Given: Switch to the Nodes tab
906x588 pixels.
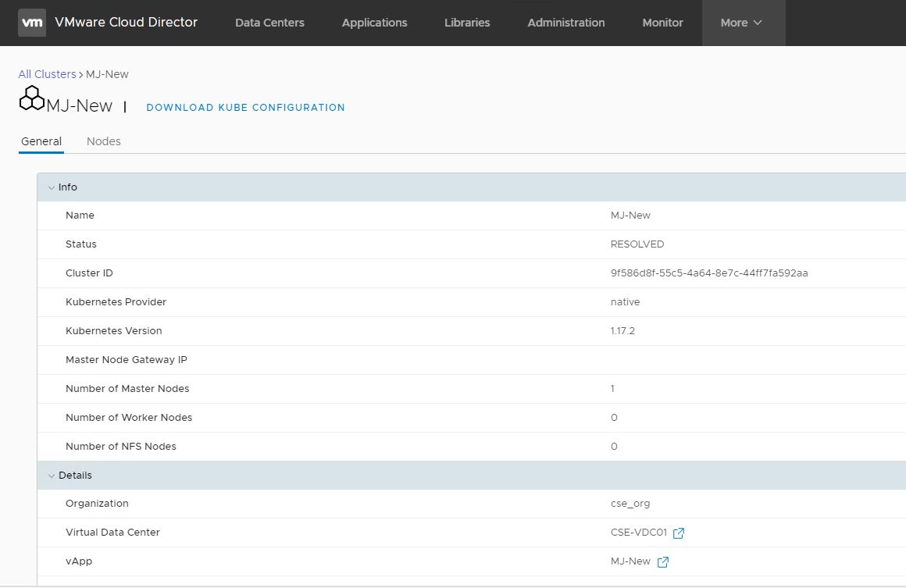Looking at the screenshot, I should click(103, 141).
